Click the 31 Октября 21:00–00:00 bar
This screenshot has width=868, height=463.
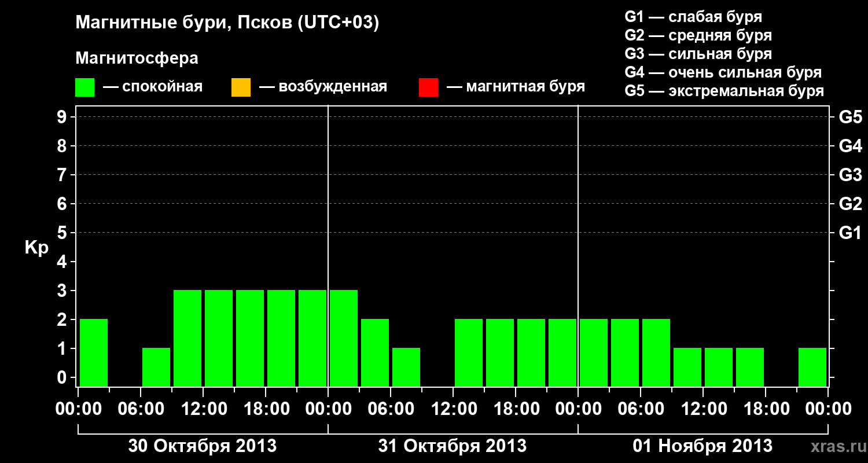pos(562,352)
